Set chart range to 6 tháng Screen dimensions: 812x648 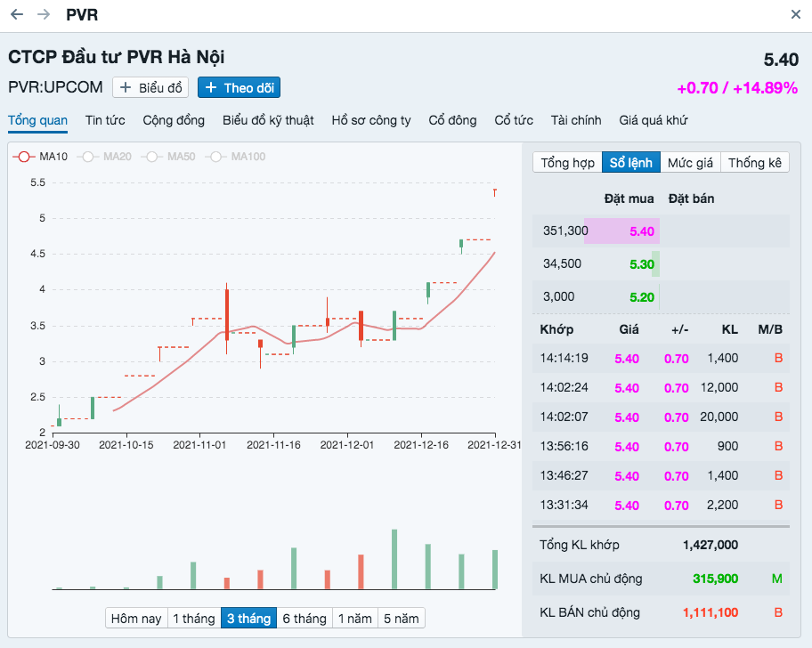click(x=304, y=618)
